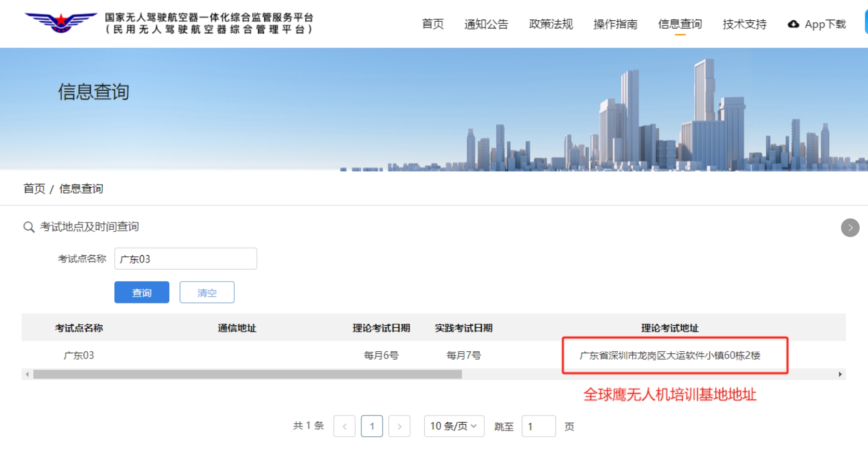Click the 首页 breadcrumb link
868x457 pixels.
[x=34, y=189]
